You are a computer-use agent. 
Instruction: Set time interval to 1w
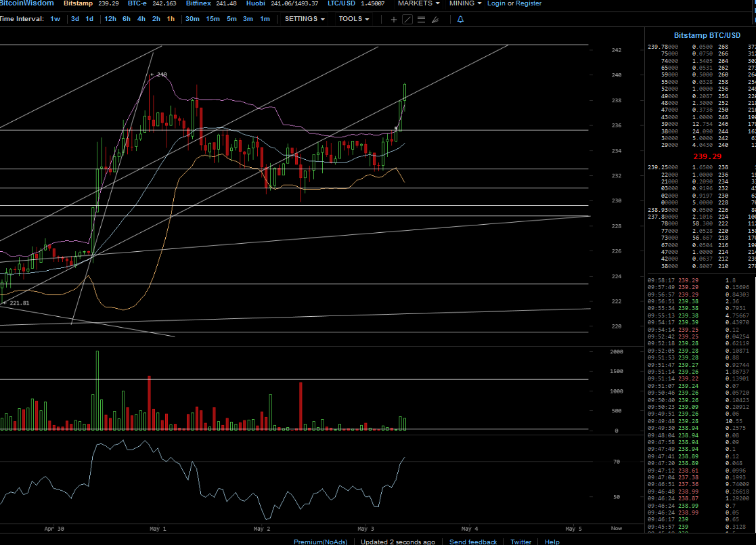(x=55, y=19)
